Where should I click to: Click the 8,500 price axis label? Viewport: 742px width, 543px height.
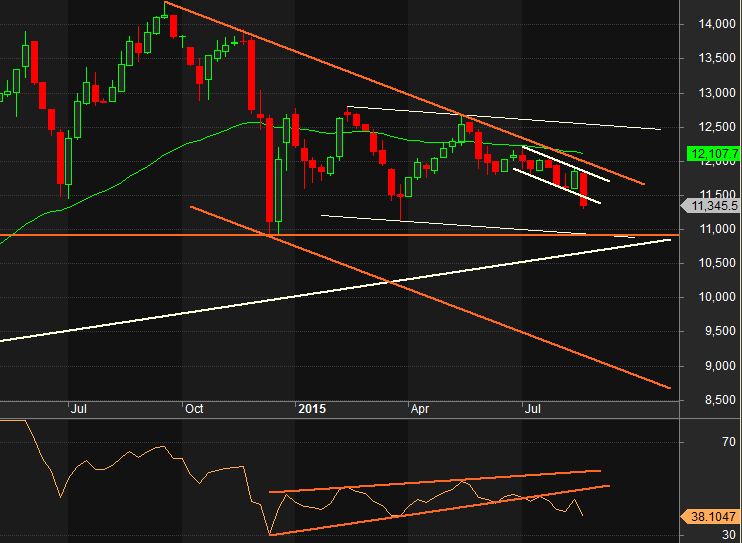[x=720, y=400]
